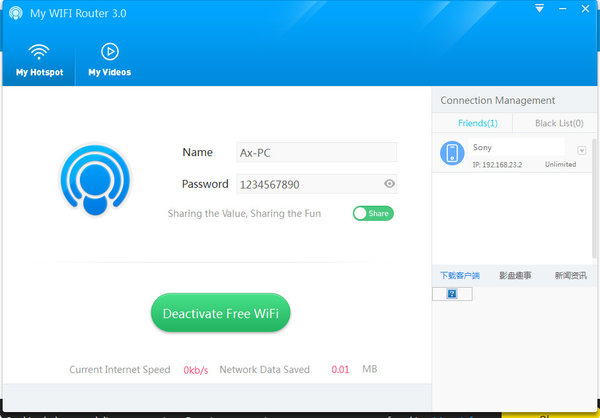Click the 0kb/s internet speed value
Viewport: 600px width, 418px height.
click(x=196, y=370)
